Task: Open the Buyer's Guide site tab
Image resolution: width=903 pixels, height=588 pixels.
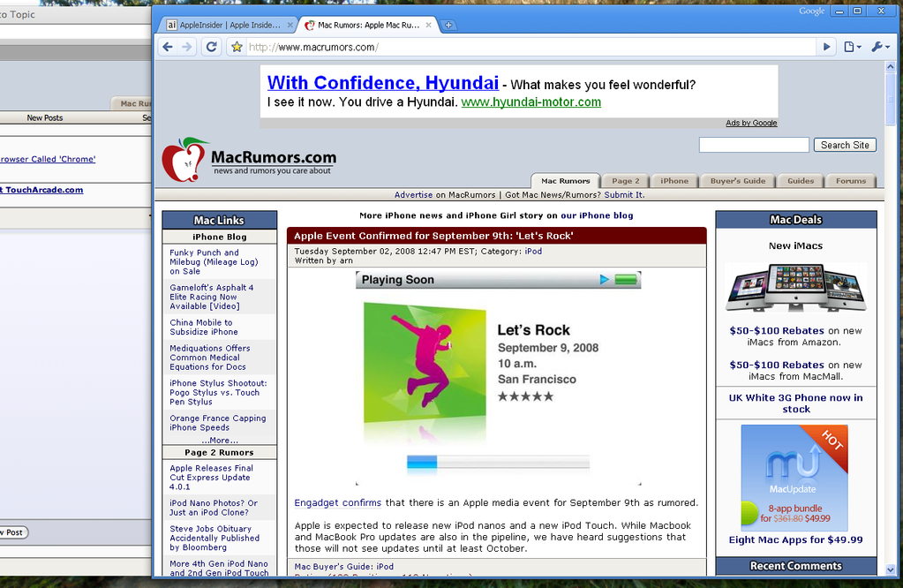Action: point(738,181)
